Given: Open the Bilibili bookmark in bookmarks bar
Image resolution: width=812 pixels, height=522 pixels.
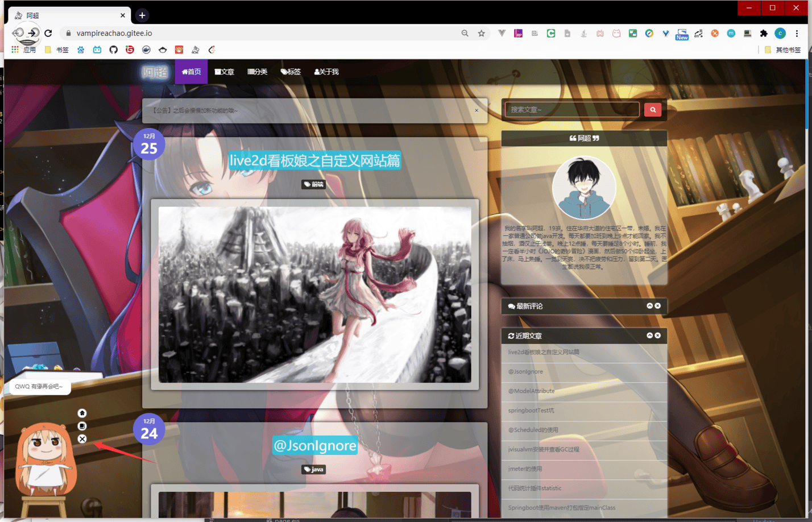Looking at the screenshot, I should (97, 50).
